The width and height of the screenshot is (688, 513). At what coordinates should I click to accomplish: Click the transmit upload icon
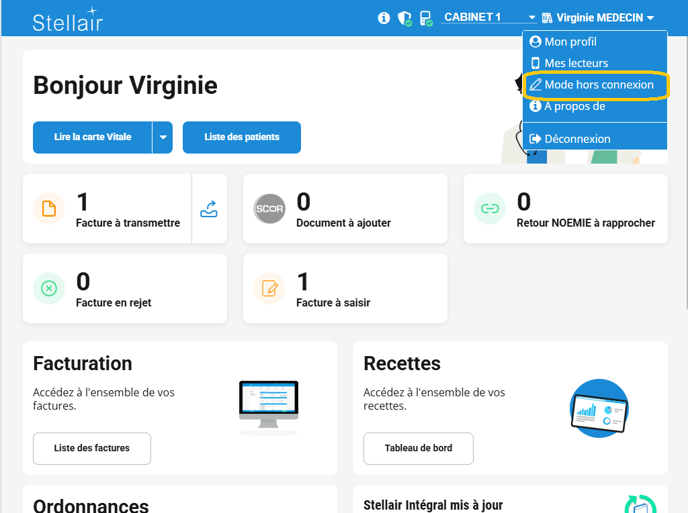click(x=209, y=209)
